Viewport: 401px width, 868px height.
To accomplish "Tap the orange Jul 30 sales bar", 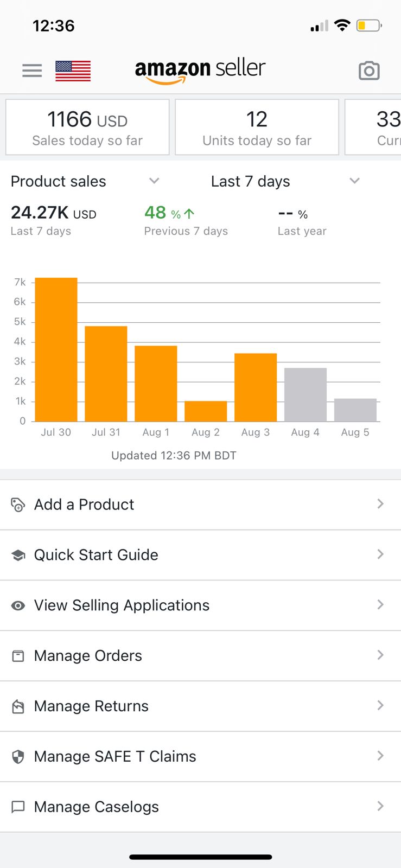I will point(56,349).
